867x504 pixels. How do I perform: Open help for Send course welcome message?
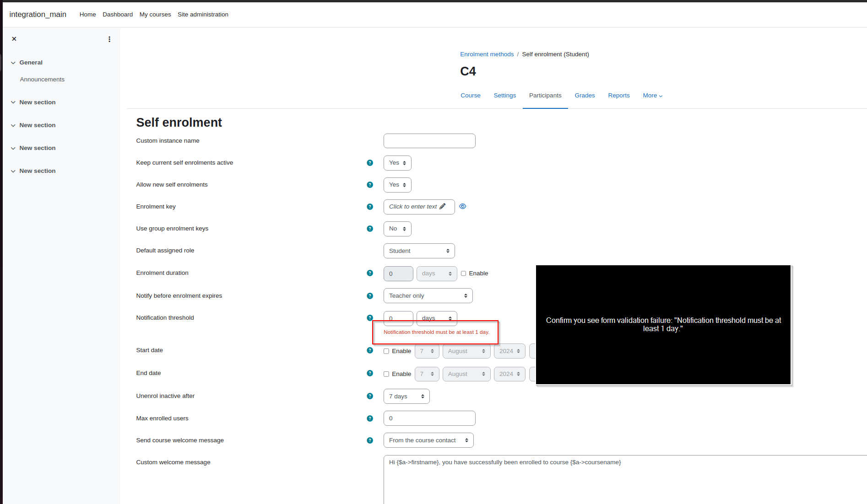tap(370, 440)
